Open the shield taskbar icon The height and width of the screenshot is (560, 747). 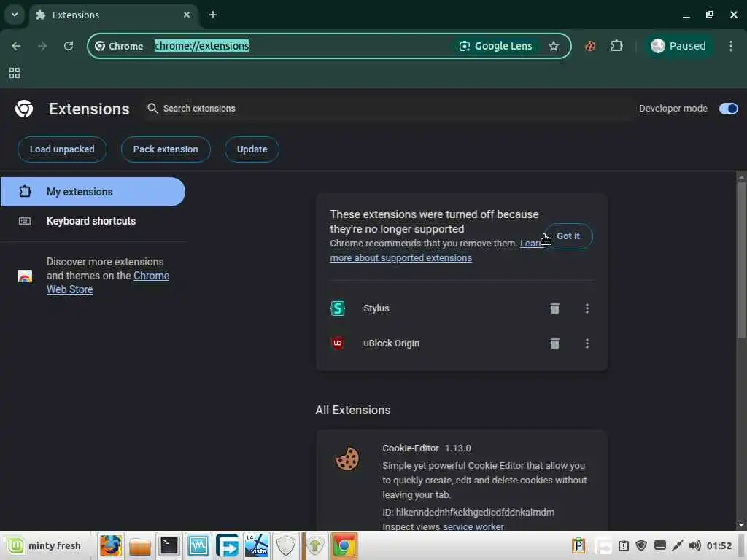[286, 545]
